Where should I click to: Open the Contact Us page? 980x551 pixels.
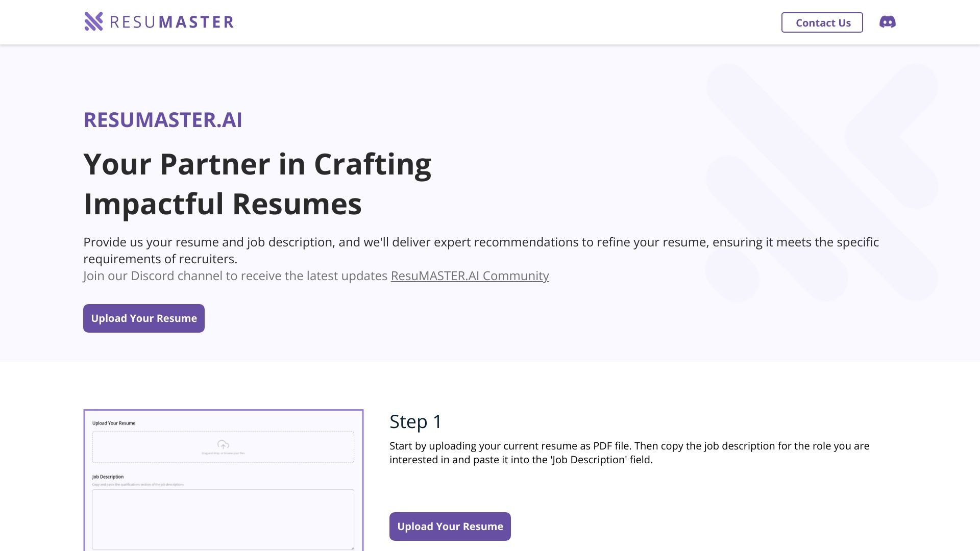(x=822, y=22)
